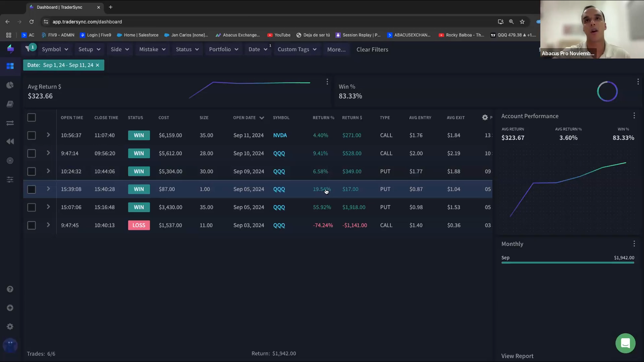Open the table column settings gear
Image resolution: width=644 pixels, height=362 pixels.
click(x=485, y=118)
